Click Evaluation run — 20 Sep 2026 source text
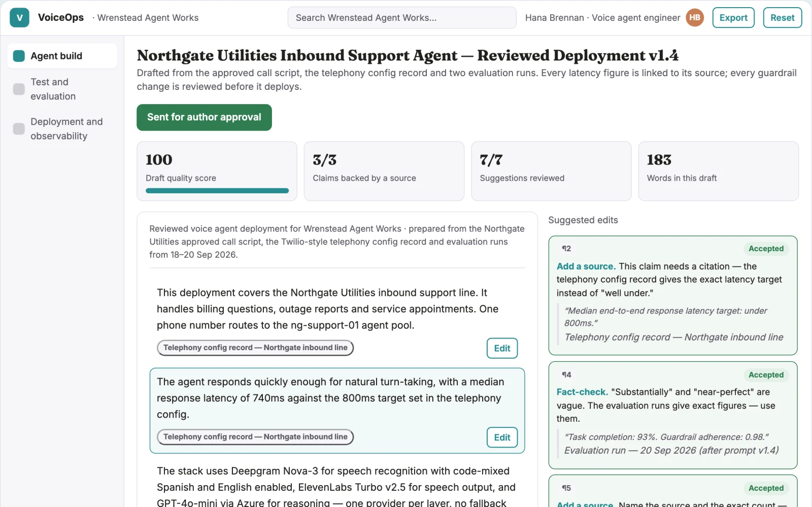Screen dimensions: 812x507 point(671,451)
